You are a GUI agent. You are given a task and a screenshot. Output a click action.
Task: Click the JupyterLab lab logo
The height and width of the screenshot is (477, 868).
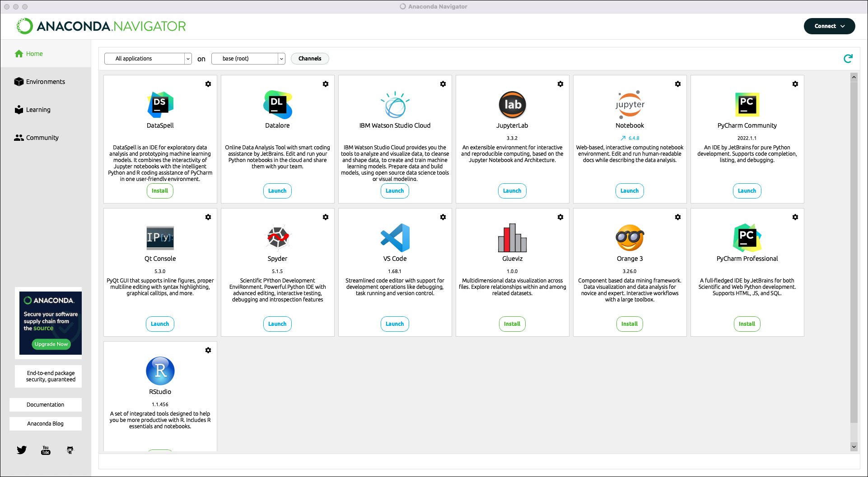tap(513, 105)
